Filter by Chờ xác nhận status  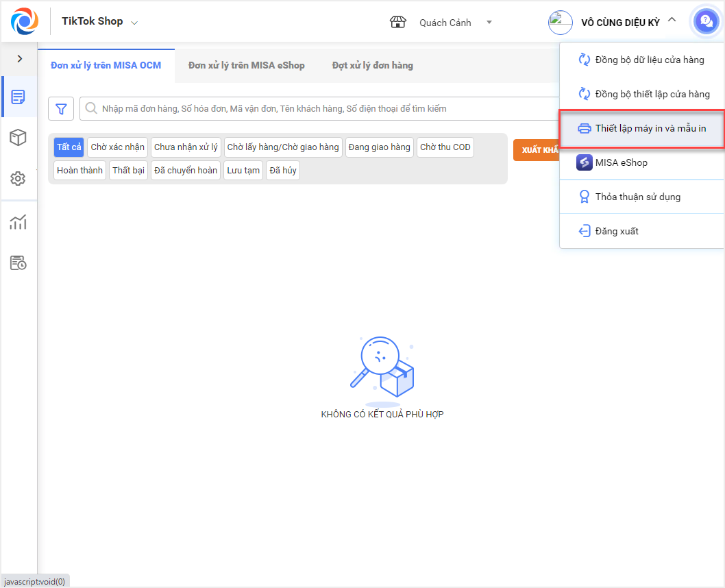[117, 147]
